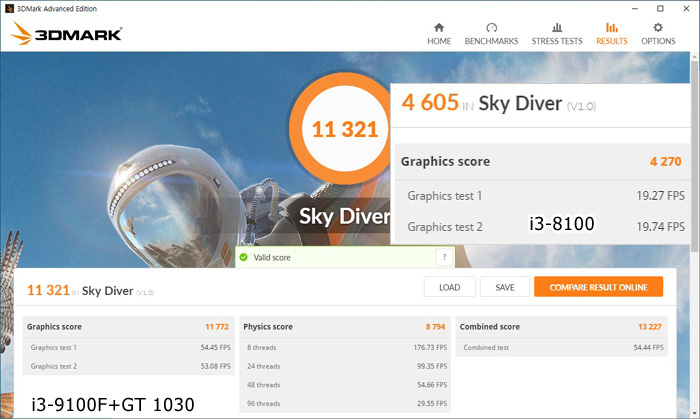
Task: Click scrollbar down arrow
Action: [x=695, y=413]
